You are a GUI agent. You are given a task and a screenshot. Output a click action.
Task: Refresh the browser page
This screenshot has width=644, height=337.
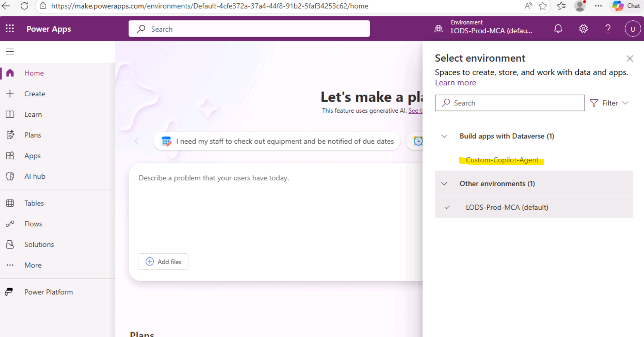[24, 6]
